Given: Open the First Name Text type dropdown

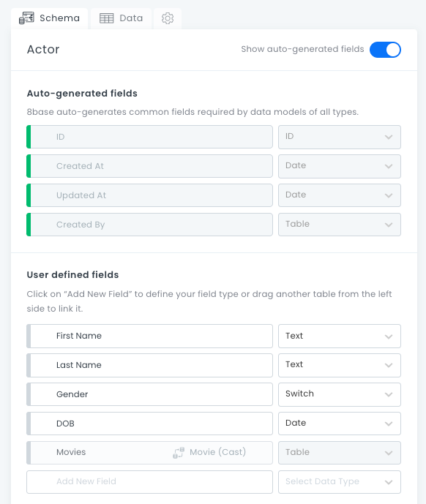Looking at the screenshot, I should pyautogui.click(x=340, y=336).
